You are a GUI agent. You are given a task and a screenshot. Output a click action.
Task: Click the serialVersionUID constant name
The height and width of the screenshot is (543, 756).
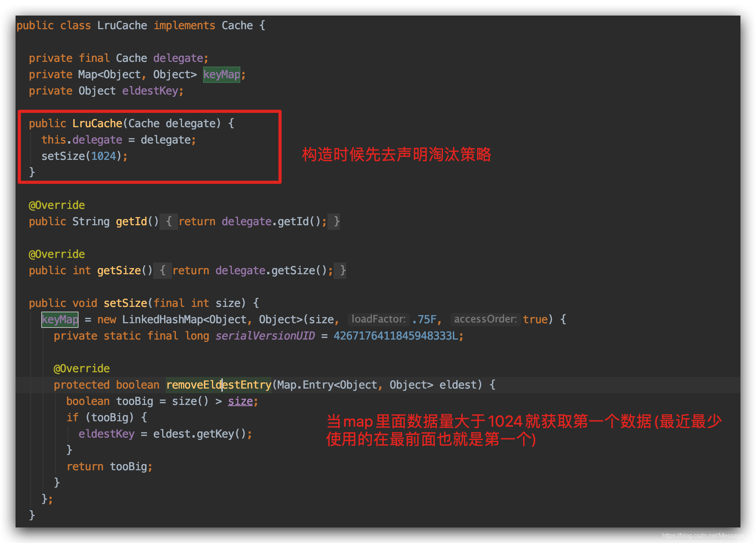click(265, 336)
